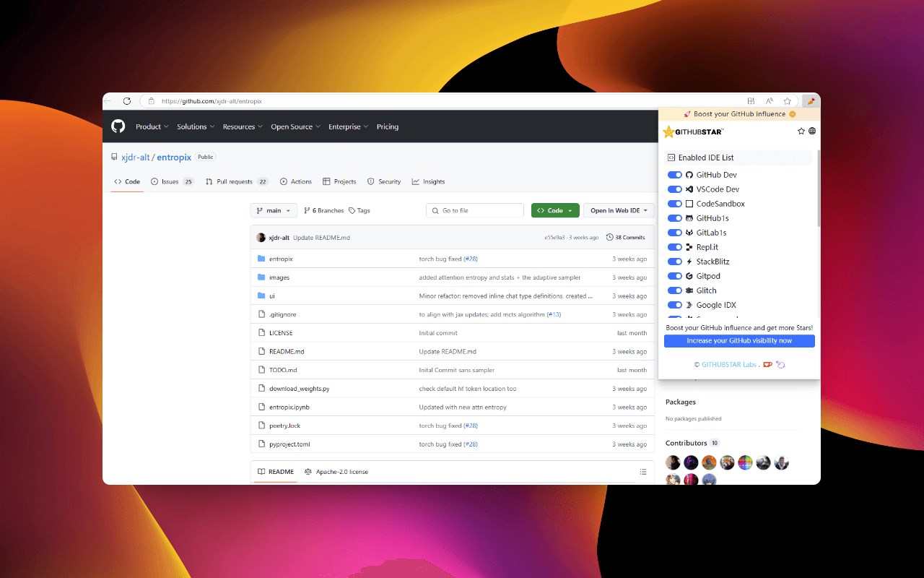Click the 6 Branches link

coord(323,210)
